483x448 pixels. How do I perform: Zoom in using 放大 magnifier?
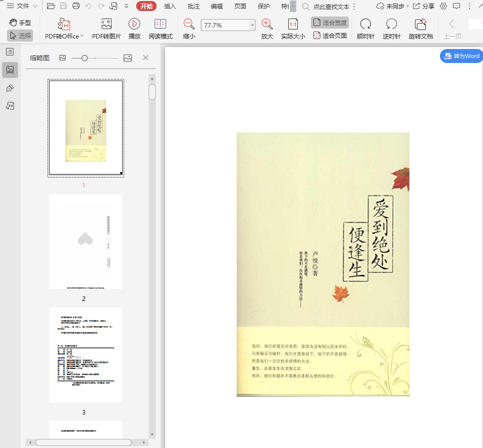(x=267, y=24)
